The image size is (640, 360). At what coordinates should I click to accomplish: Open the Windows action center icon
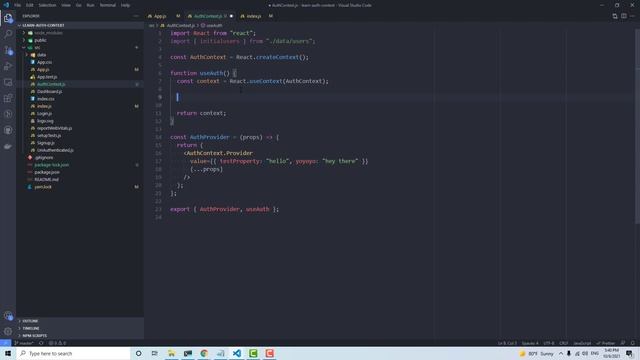click(629, 353)
